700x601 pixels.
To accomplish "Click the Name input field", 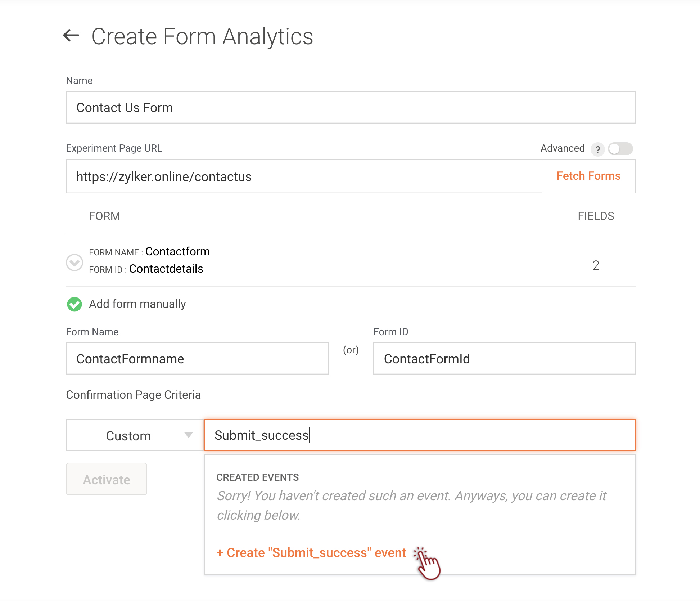I will tap(351, 107).
